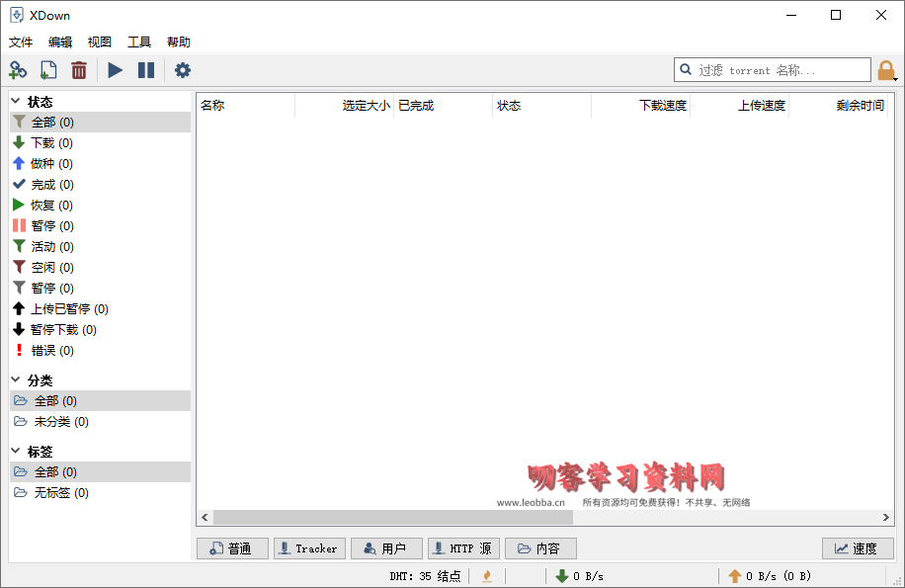Viewport: 905px width, 588px height.
Task: Switch to the 普通 tab
Action: tap(232, 548)
